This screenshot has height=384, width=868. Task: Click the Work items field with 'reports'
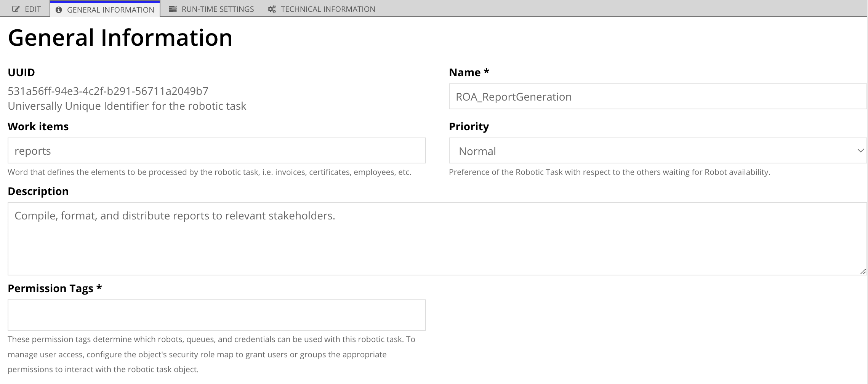tap(216, 150)
